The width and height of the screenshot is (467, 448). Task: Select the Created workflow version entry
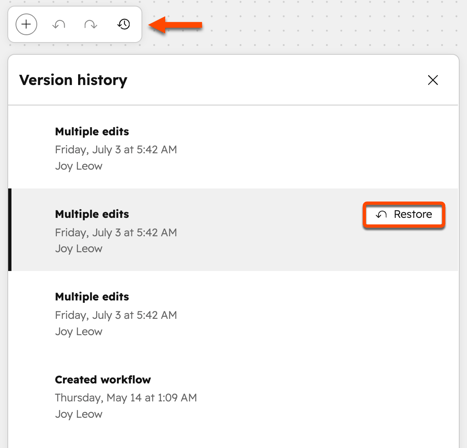point(233,396)
